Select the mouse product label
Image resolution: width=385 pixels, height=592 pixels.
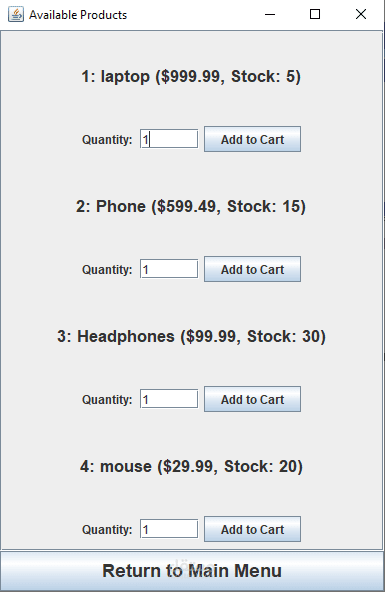(x=191, y=467)
